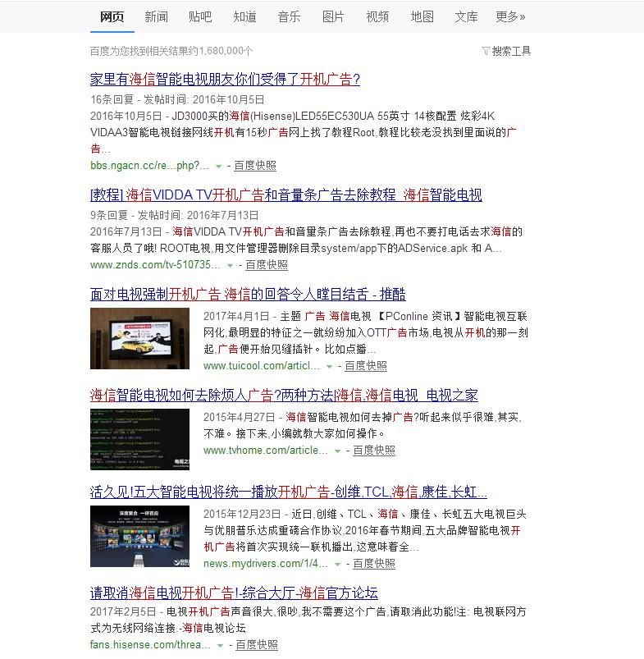Switch to the 网页 tab
Screen dimensions: 644x659
tap(112, 16)
